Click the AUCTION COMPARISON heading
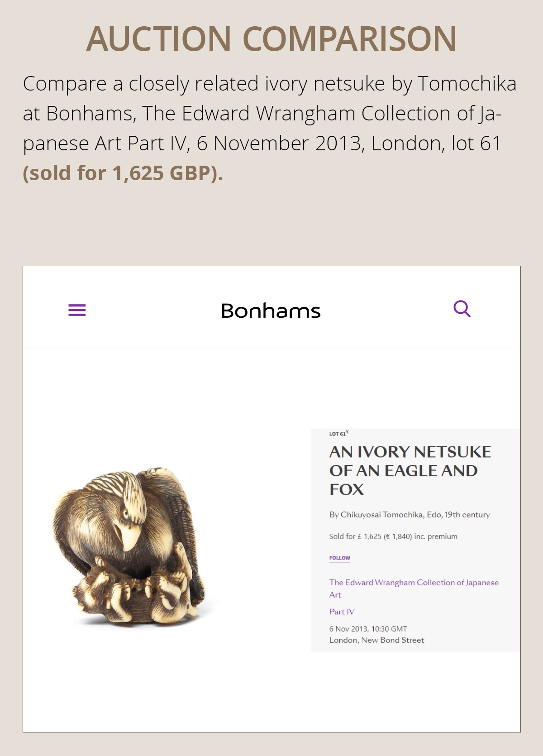The image size is (543, 756). [271, 39]
